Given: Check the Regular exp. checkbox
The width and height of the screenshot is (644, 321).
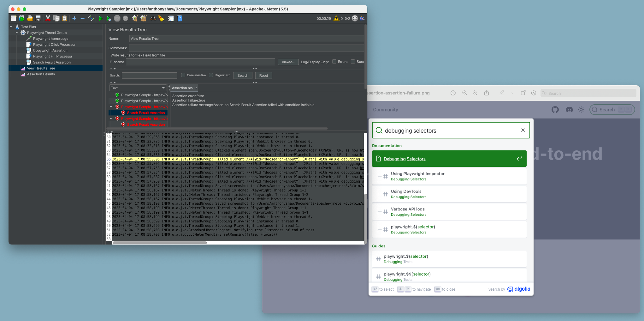Looking at the screenshot, I should [211, 75].
